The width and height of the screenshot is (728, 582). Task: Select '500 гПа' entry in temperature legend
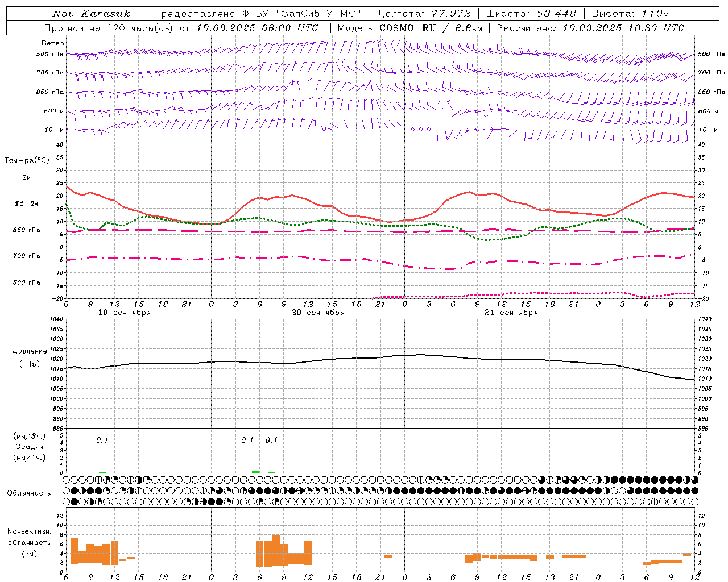click(26, 282)
